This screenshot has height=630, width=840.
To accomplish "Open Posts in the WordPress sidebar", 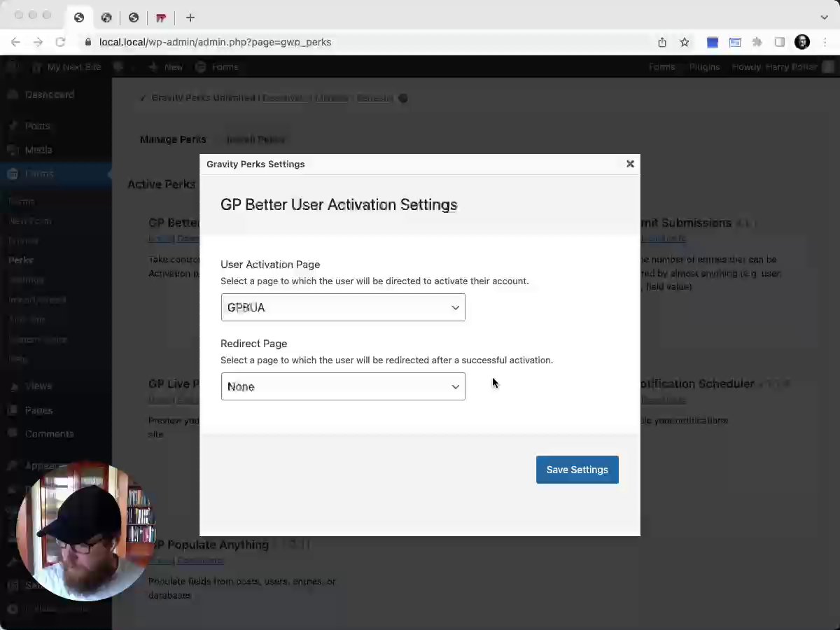I will pyautogui.click(x=37, y=126).
